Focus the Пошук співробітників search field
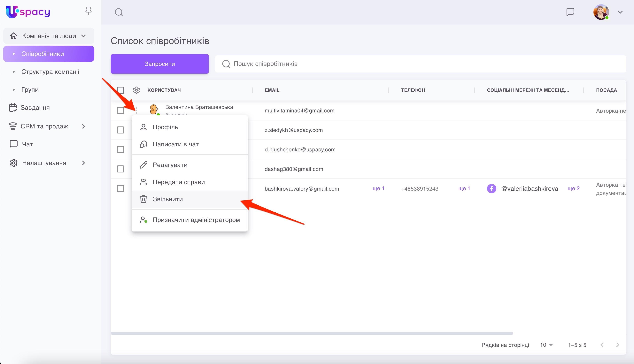The height and width of the screenshot is (364, 634). click(420, 64)
